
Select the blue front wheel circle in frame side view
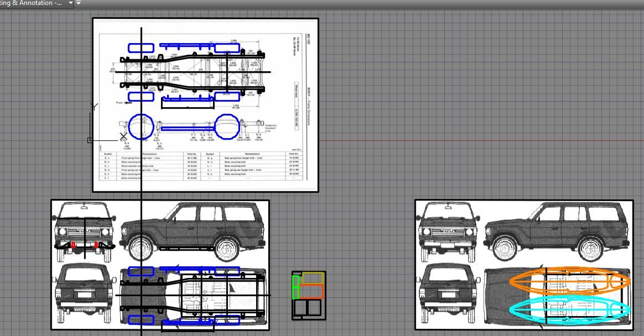pyautogui.click(x=141, y=127)
